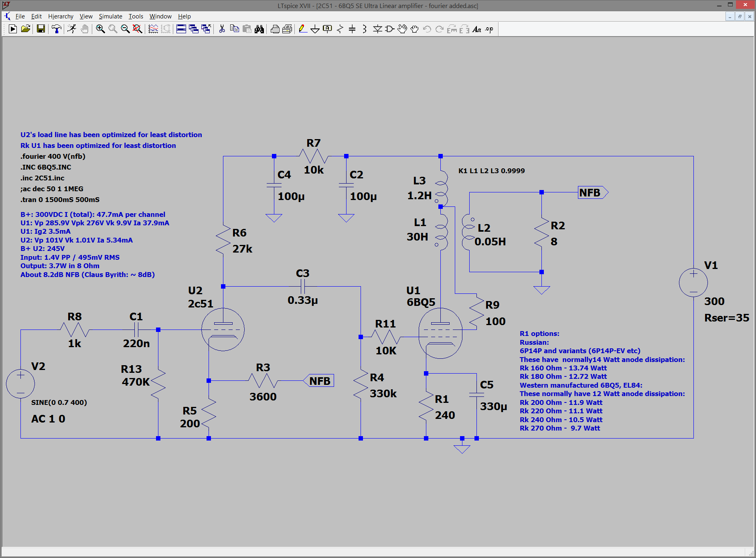The image size is (756, 558).
Task: Click the Redo arrow icon
Action: [x=440, y=29]
